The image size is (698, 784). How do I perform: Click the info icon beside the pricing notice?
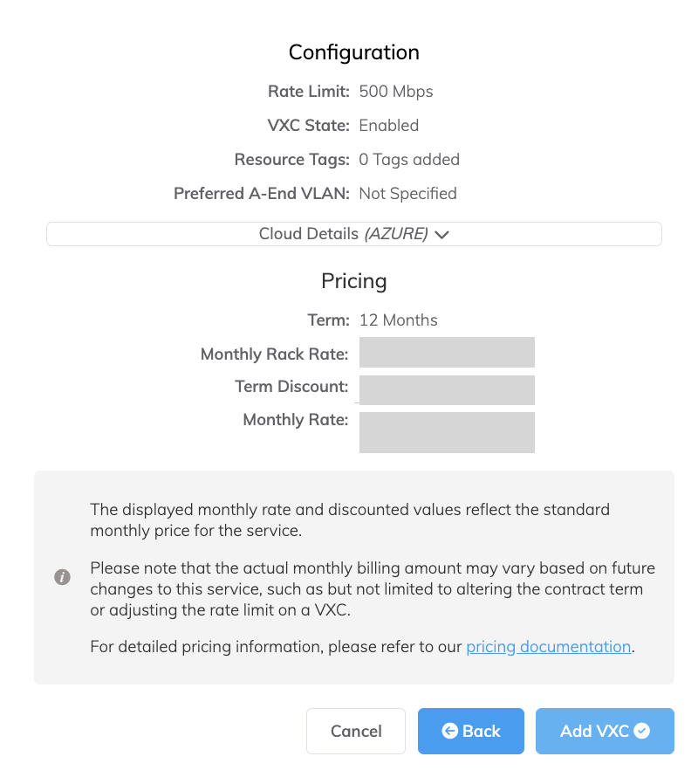coord(62,577)
